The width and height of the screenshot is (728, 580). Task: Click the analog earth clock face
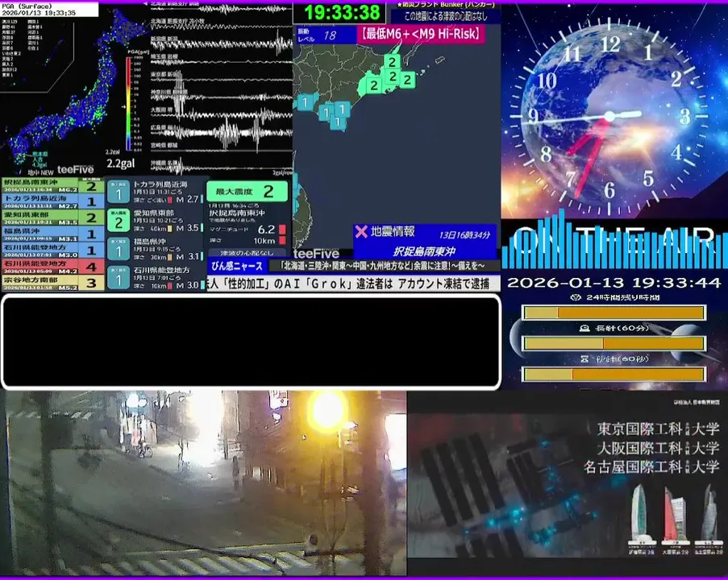point(609,116)
